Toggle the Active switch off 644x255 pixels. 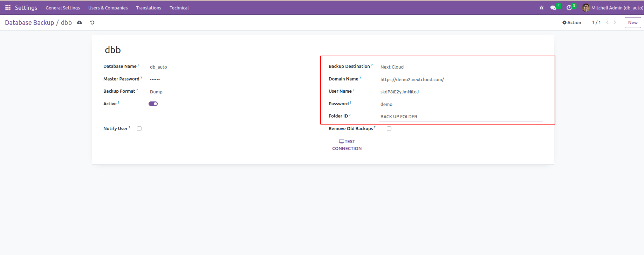click(153, 104)
